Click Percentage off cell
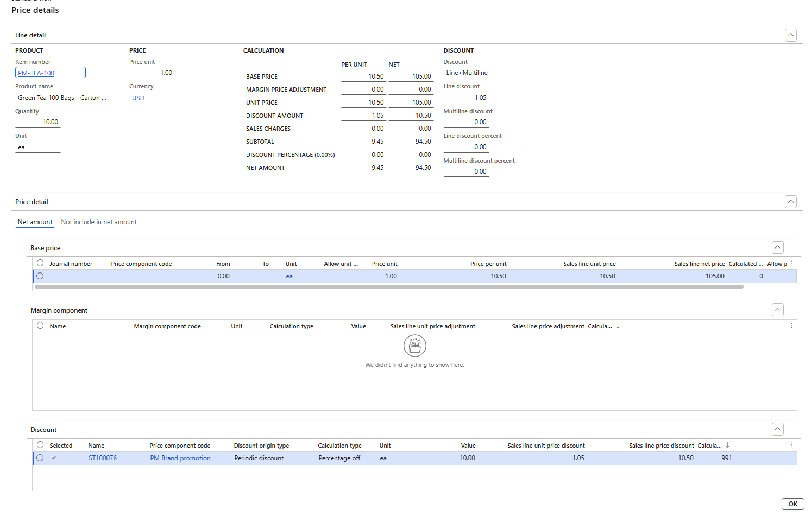This screenshot has width=812, height=521. point(339,458)
